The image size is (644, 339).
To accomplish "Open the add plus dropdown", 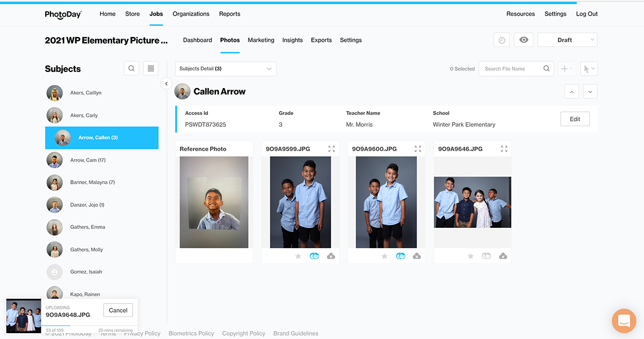I will 567,69.
